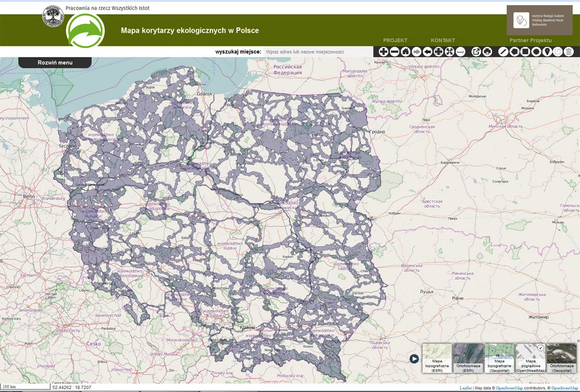Select the zoom in tool
The width and height of the screenshot is (580, 392).
click(384, 51)
